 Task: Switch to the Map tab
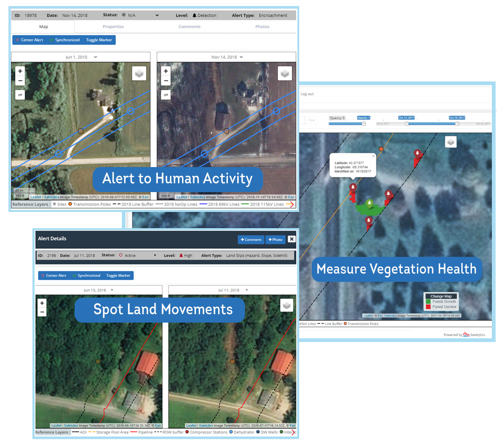[x=44, y=26]
